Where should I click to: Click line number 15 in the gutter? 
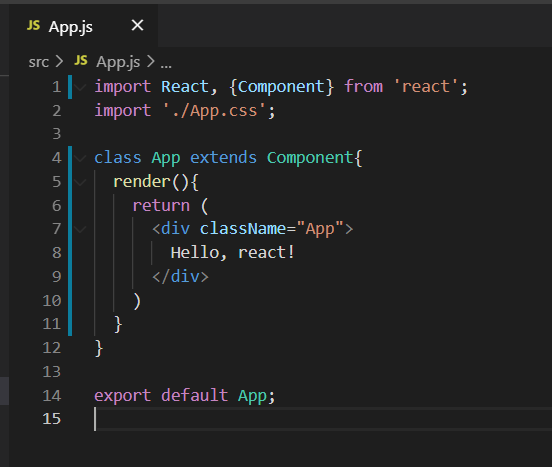click(52, 419)
